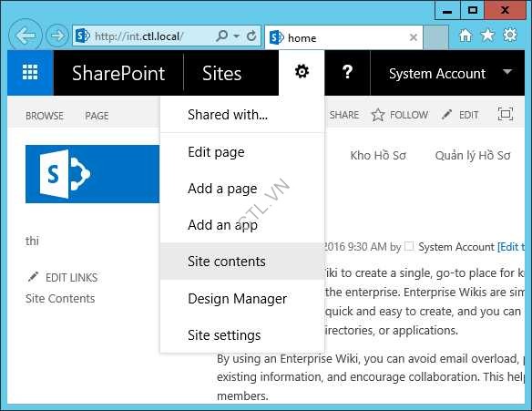Click EDIT LINKS in left navigation

[x=72, y=278]
